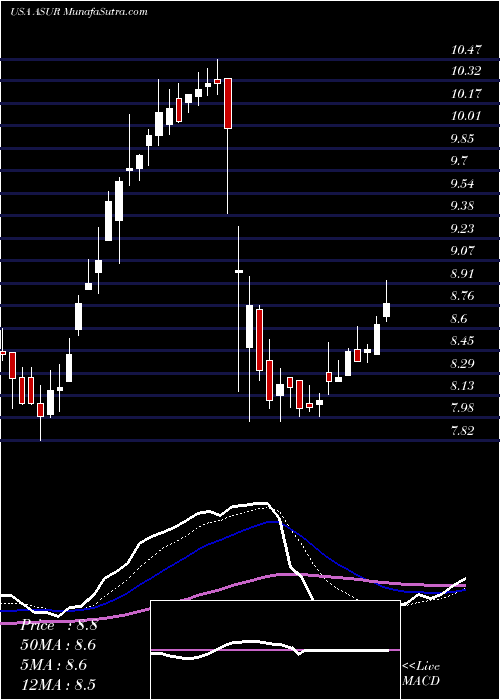Click the large red candle at the peak
Screen dimensions: 500x700
(x=228, y=103)
